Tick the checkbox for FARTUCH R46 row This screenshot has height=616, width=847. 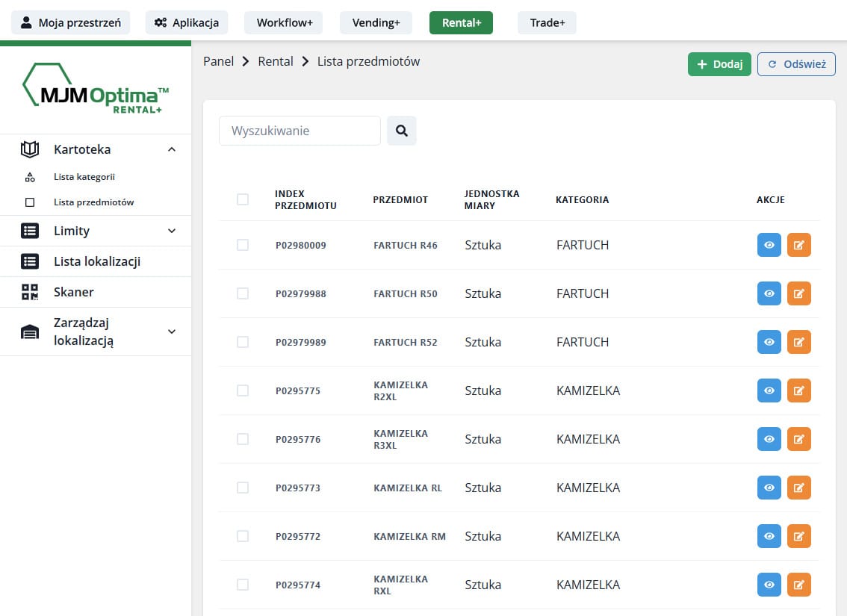click(243, 245)
